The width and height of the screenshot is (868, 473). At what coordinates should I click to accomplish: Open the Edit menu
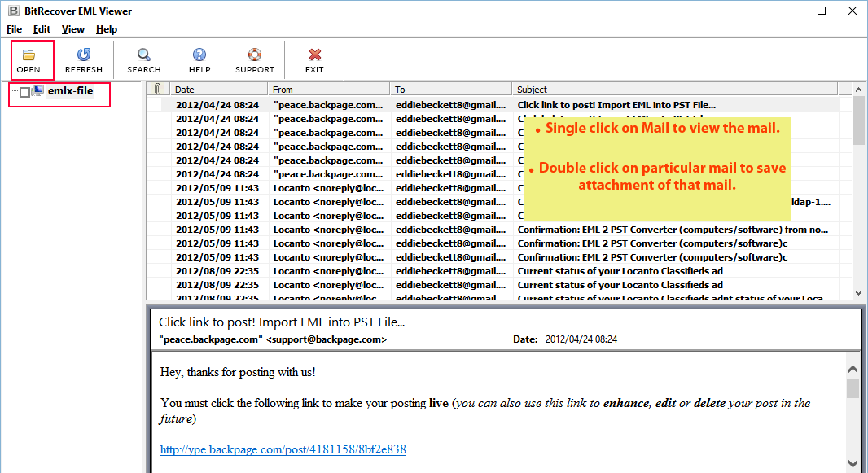click(42, 29)
